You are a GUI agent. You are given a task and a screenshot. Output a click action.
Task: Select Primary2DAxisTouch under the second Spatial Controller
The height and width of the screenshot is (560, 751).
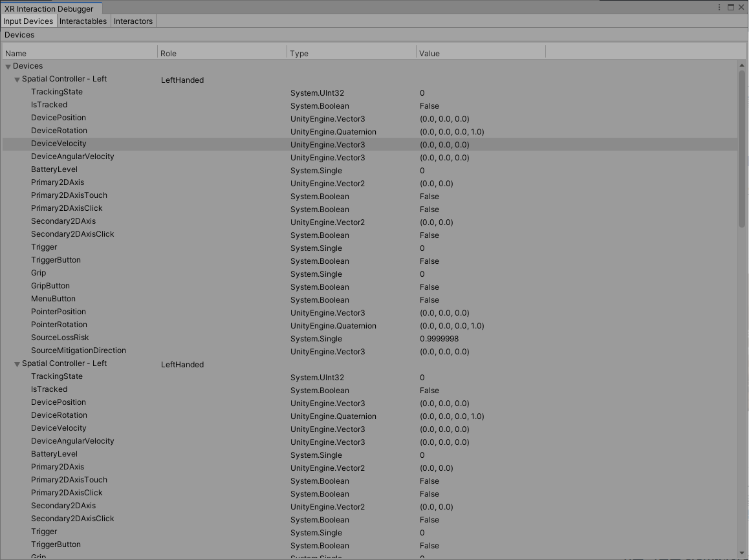[x=370, y=480]
